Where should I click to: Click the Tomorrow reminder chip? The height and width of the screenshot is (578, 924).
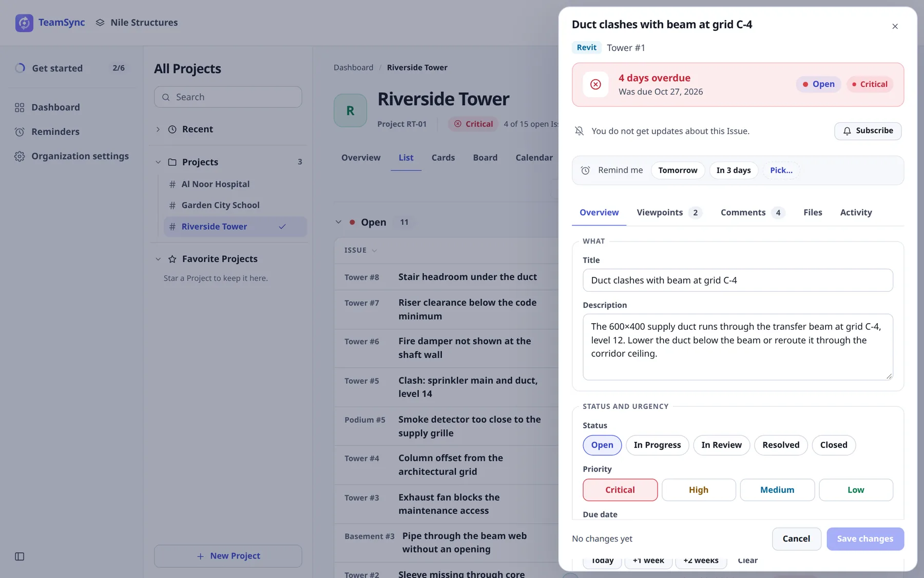678,170
